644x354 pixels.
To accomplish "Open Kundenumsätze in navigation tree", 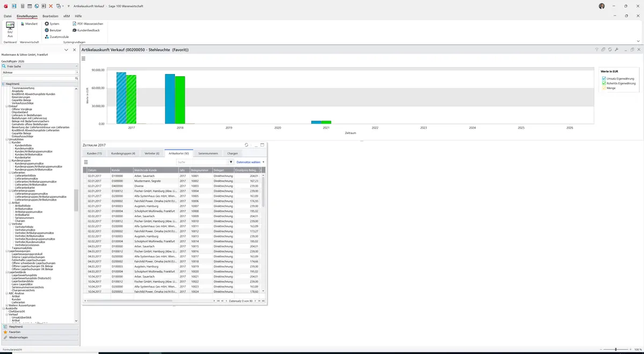I will coord(24,148).
